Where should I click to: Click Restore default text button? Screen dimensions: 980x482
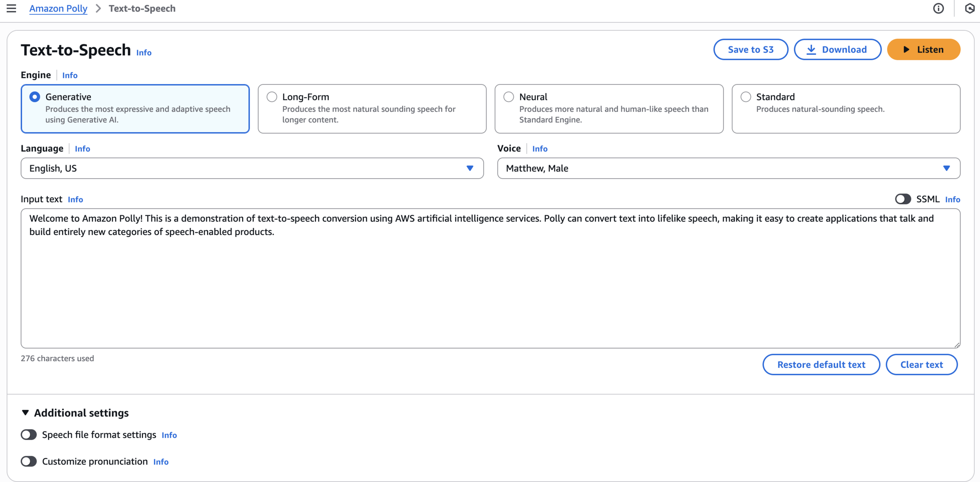coord(821,364)
